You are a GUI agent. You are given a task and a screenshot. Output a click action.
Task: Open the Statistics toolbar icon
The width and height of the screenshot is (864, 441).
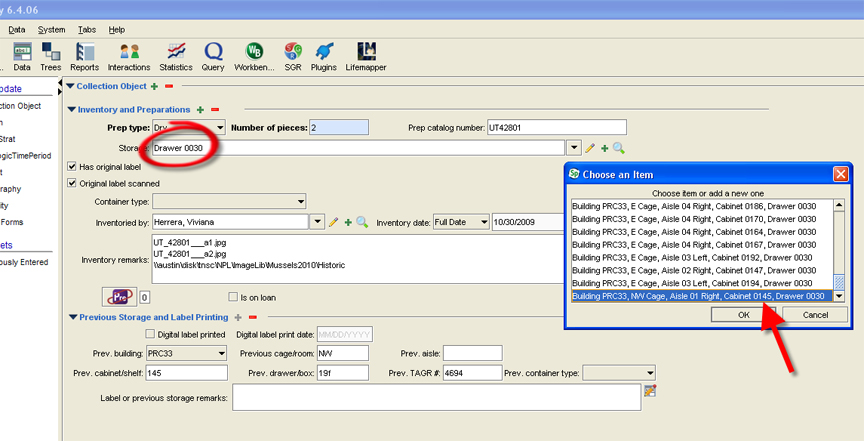coord(176,55)
